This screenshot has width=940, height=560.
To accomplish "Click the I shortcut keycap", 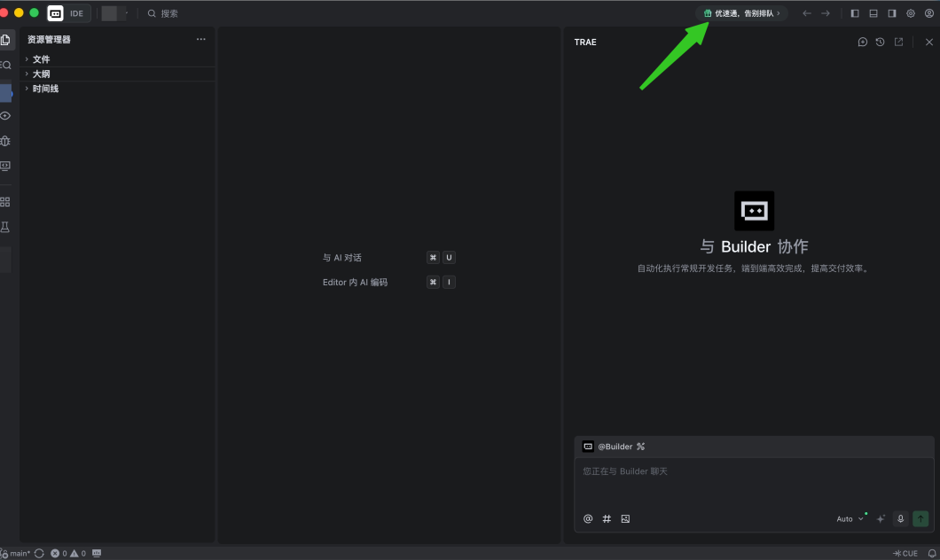I will [449, 282].
